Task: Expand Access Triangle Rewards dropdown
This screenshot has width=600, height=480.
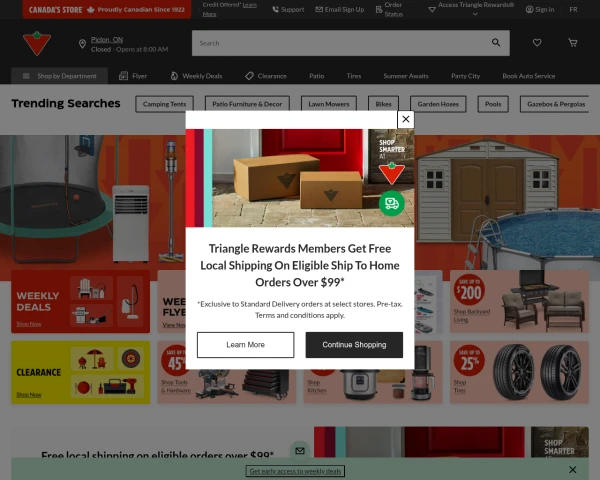Action: pos(475,14)
